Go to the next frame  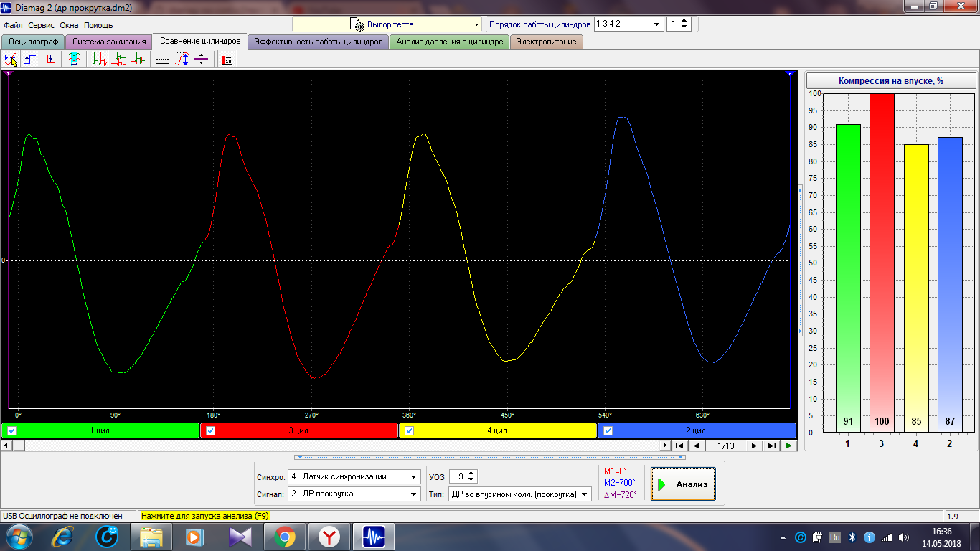(754, 446)
